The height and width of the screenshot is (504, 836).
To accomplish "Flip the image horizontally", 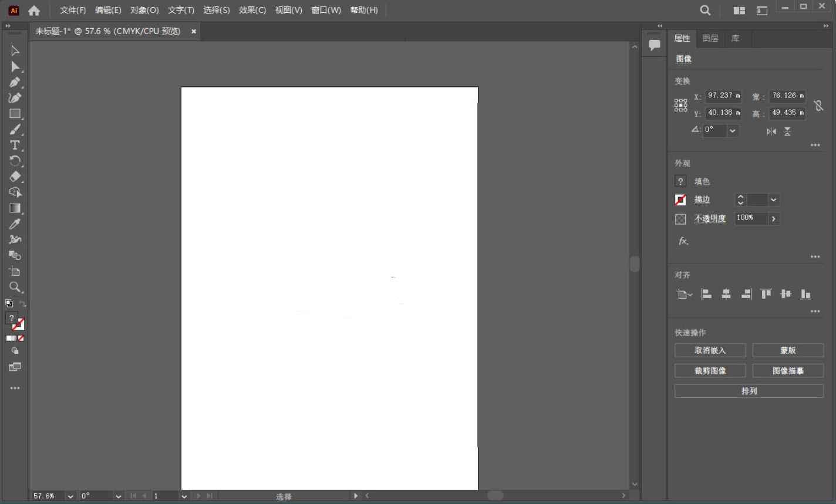I will coord(771,131).
